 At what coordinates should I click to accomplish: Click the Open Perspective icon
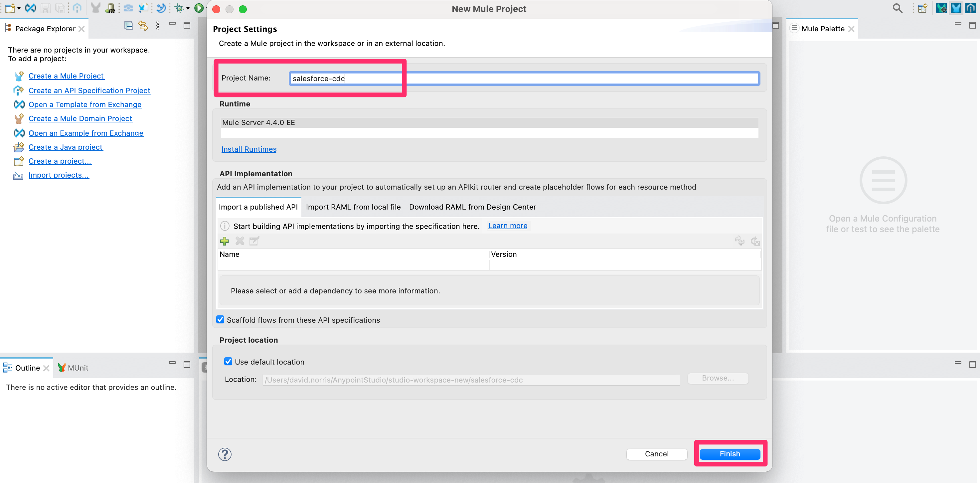pyautogui.click(x=922, y=8)
